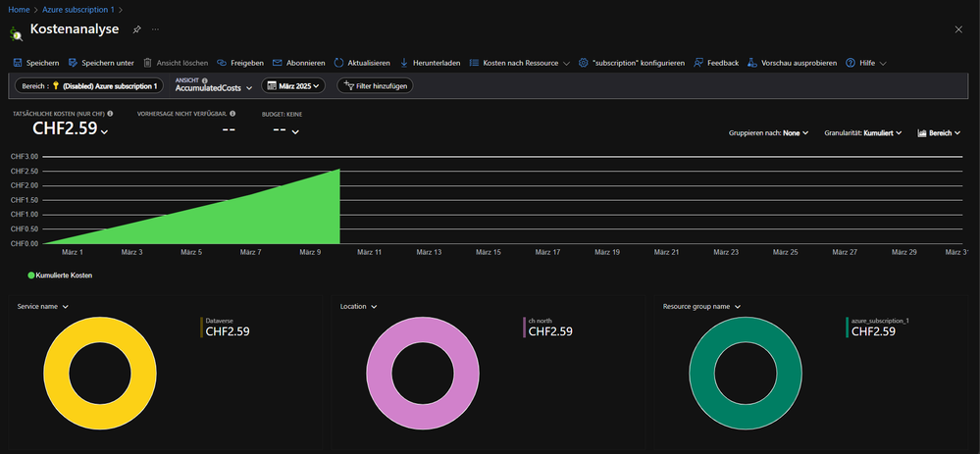Image resolution: width=980 pixels, height=454 pixels.
Task: Open the Location pivot dropdown
Action: click(x=359, y=307)
